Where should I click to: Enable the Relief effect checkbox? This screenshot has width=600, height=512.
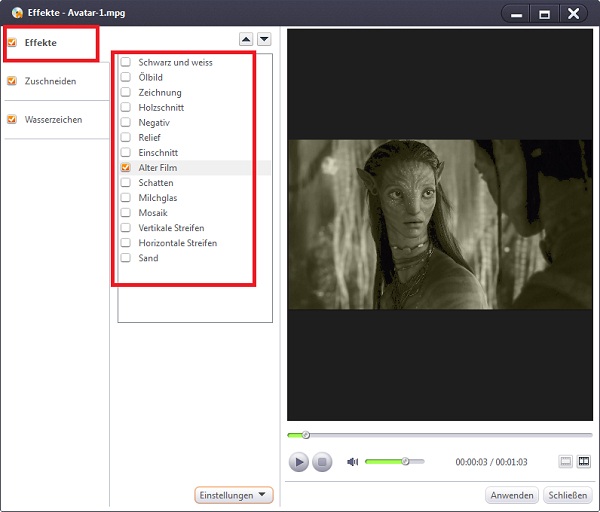click(x=126, y=137)
